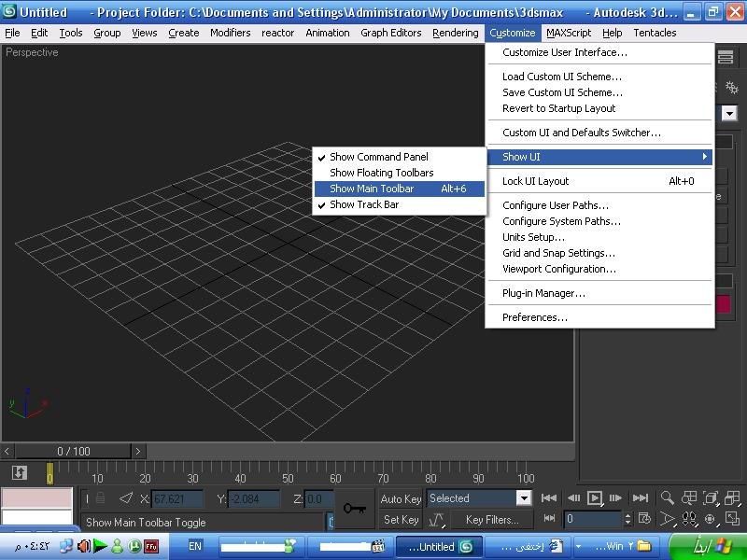Open the Views menu
This screenshot has width=747, height=560.
[x=145, y=33]
